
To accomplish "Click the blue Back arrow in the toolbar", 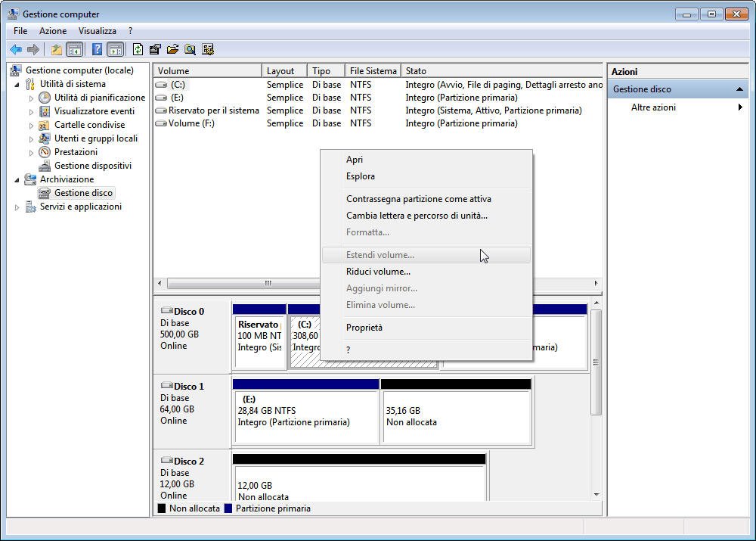I will (x=15, y=50).
